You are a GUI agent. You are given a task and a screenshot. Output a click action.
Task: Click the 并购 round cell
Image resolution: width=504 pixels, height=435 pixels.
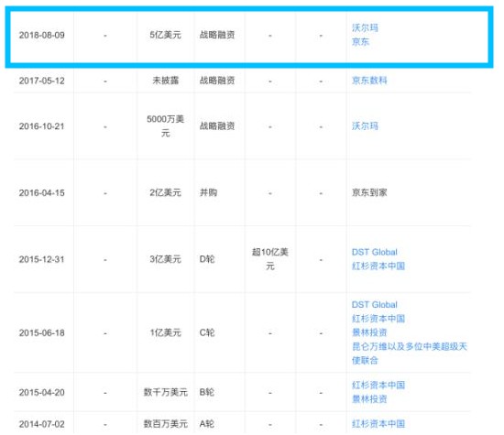208,192
